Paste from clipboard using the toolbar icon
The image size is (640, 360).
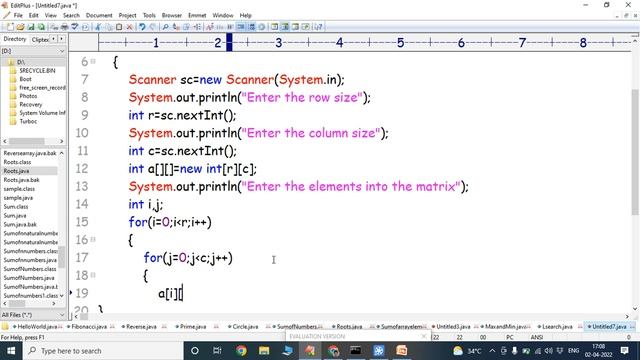pyautogui.click(x=119, y=27)
